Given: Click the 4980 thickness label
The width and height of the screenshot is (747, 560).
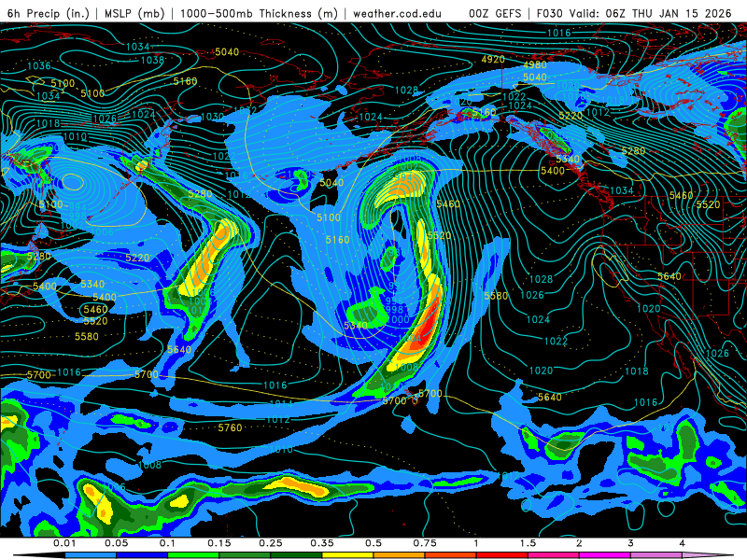Looking at the screenshot, I should tap(535, 64).
